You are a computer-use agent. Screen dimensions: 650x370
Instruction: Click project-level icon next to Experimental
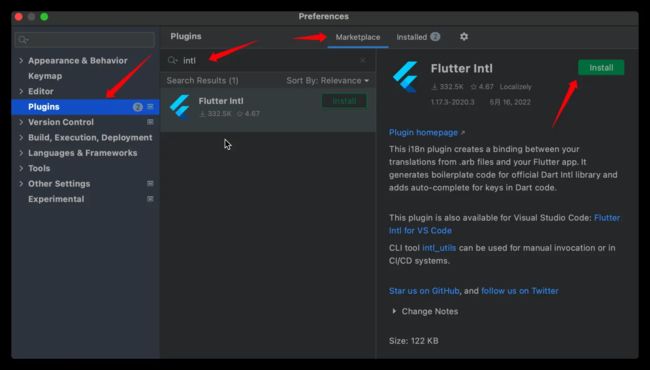click(x=150, y=199)
